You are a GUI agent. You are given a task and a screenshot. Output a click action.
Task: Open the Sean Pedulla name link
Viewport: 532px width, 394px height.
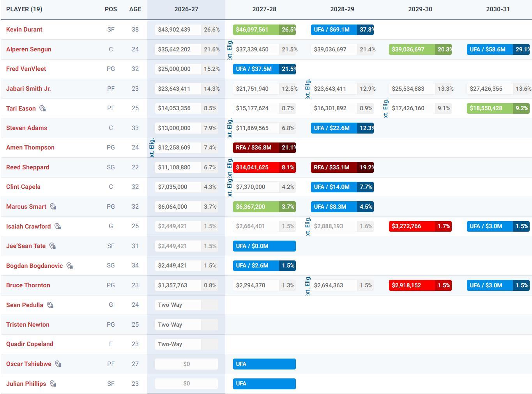click(x=25, y=305)
